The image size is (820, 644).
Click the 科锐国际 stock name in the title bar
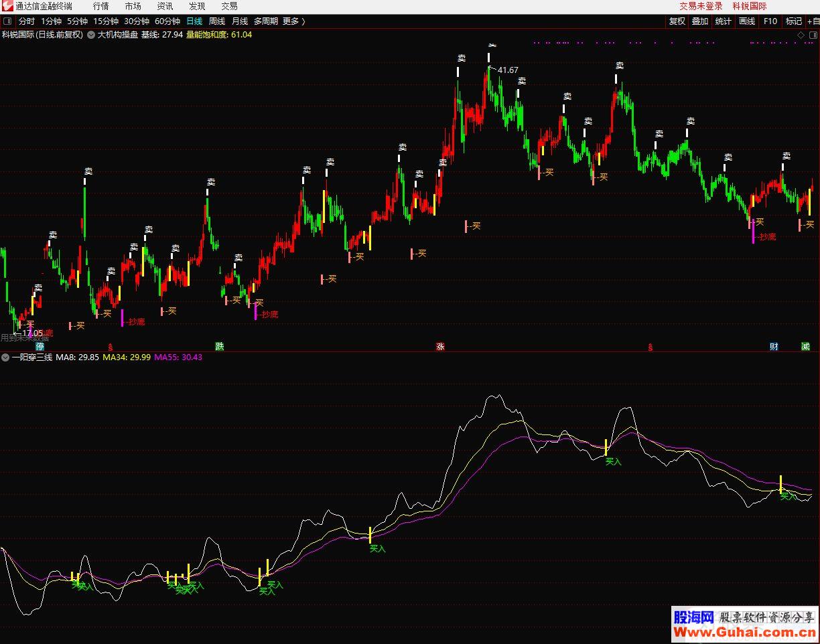[x=750, y=6]
